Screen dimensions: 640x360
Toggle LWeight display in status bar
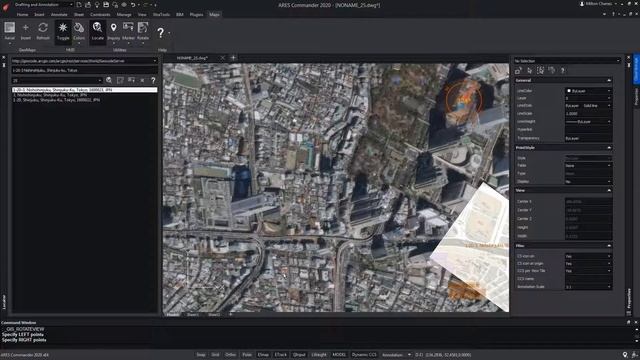(x=319, y=355)
